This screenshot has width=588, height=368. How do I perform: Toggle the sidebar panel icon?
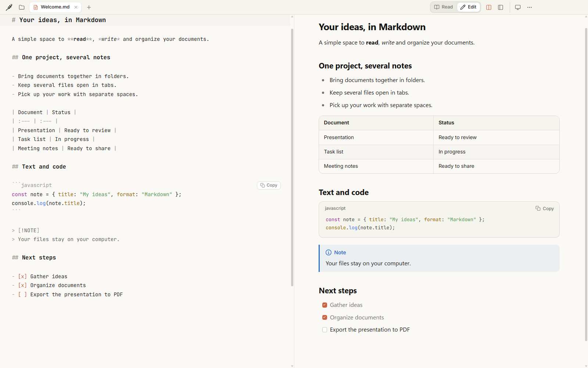501,7
